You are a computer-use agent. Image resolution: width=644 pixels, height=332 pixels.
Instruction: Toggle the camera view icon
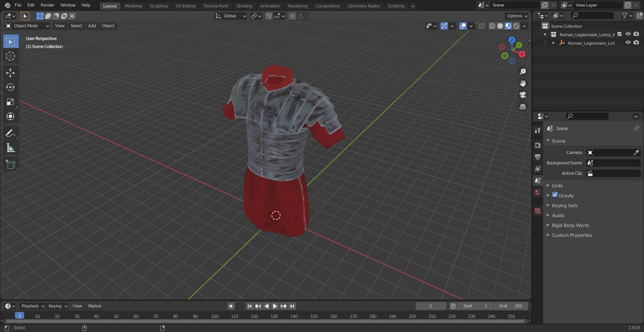[x=522, y=95]
